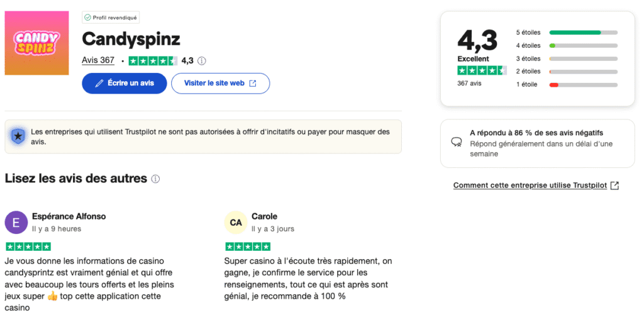Image resolution: width=644 pixels, height=320 pixels.
Task: Click the info icon beside the 4,3 rating
Action: 202,61
